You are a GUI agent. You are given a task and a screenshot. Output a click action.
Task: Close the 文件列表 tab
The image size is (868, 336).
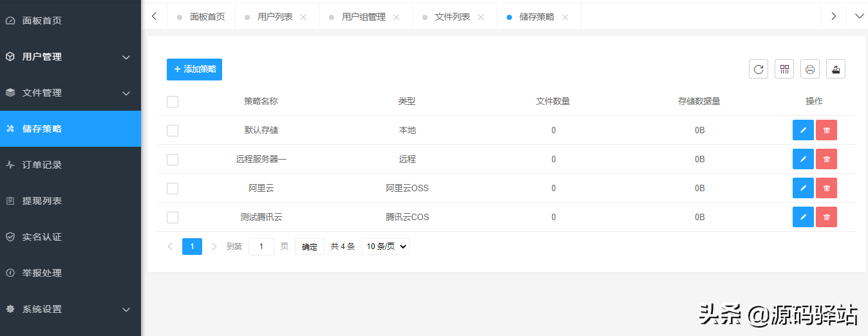point(481,17)
